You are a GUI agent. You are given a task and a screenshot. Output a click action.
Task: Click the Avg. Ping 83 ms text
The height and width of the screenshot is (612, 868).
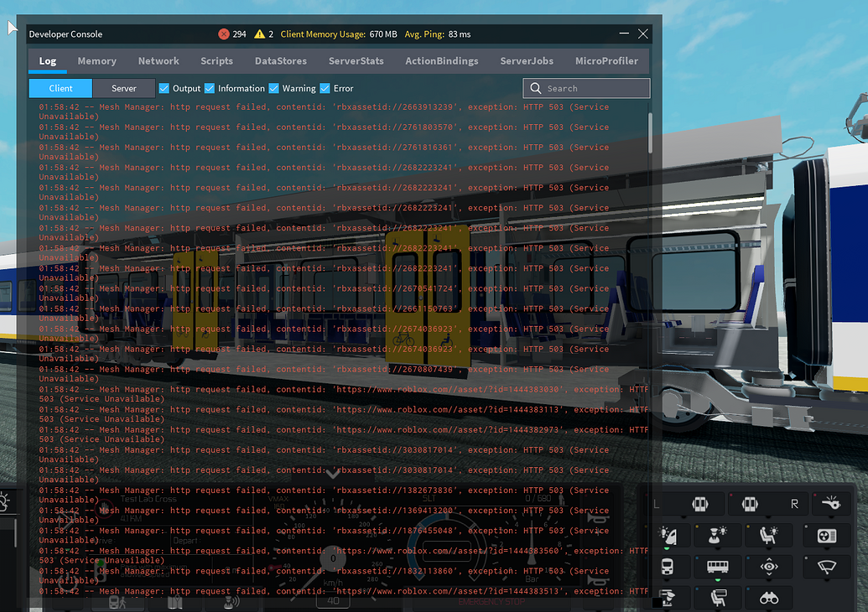tap(437, 34)
